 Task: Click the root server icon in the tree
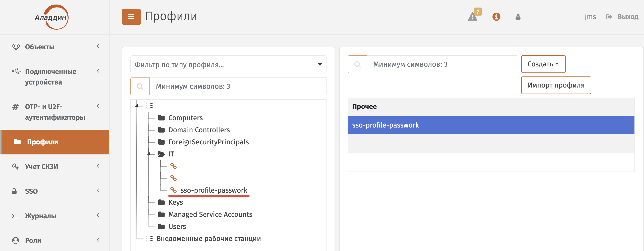coord(149,106)
